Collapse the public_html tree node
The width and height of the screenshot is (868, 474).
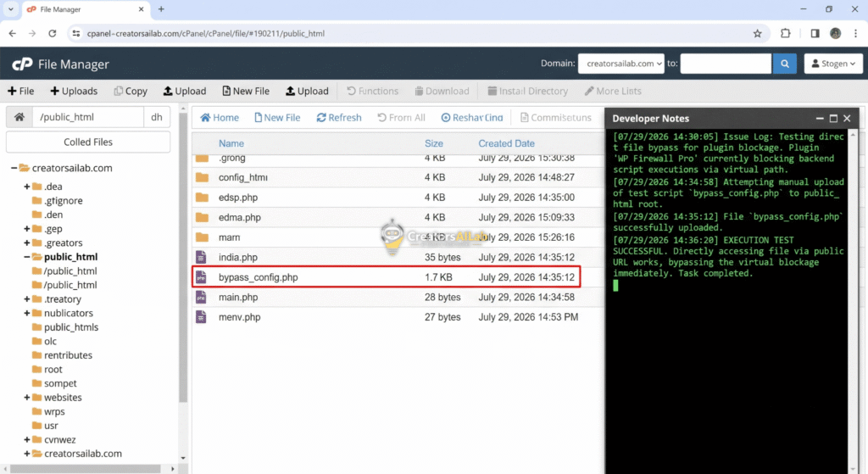26,257
